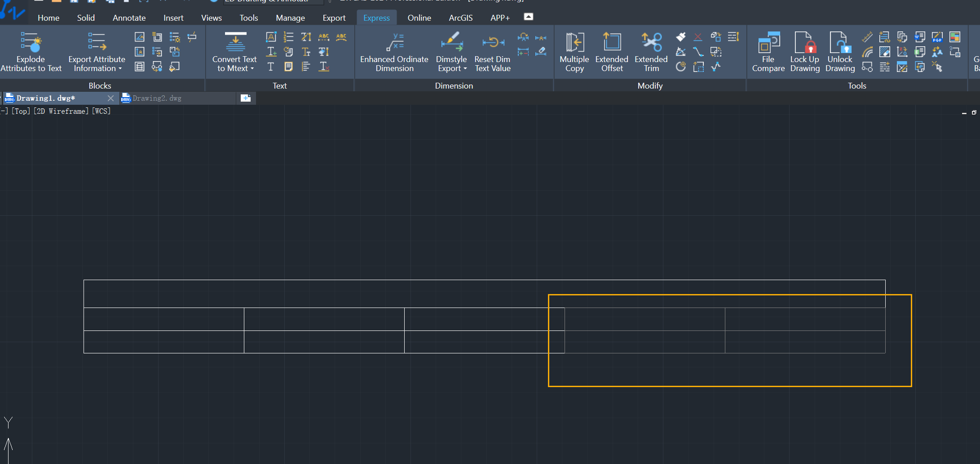
Task: Click the ABC dashed underline text icon
Action: click(x=323, y=37)
